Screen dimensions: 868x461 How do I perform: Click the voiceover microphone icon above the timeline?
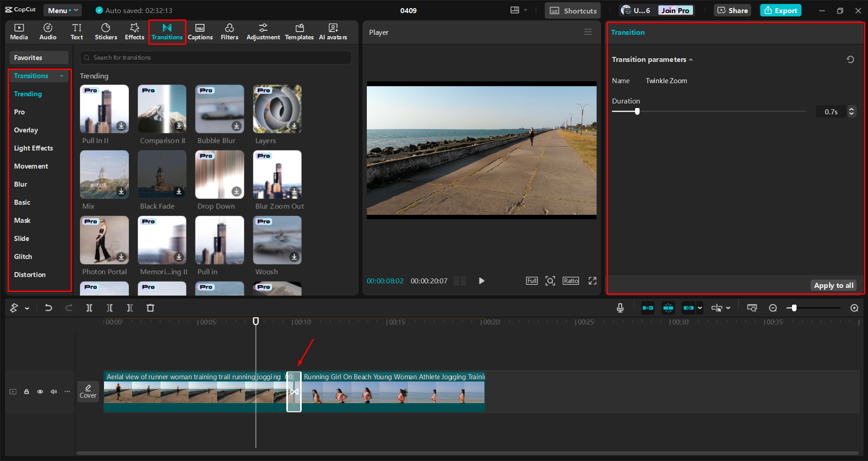(x=619, y=308)
